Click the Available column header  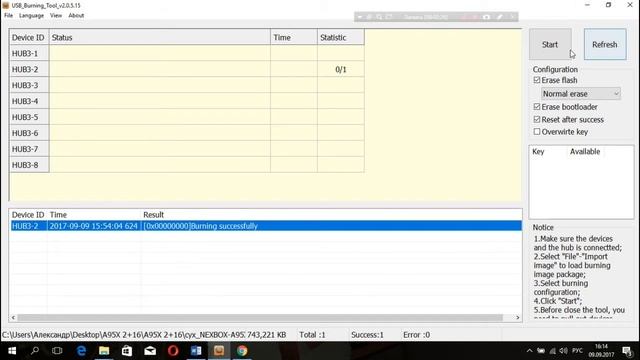click(585, 151)
